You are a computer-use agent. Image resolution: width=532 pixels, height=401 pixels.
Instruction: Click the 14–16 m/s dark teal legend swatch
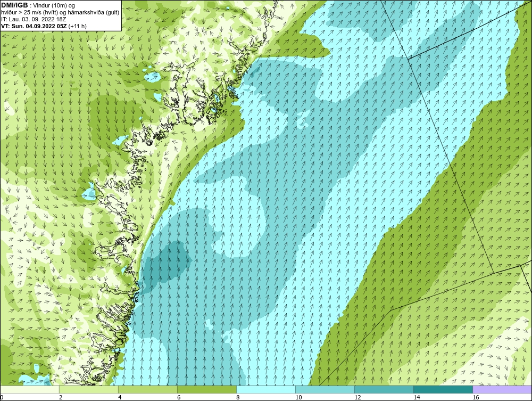[443, 389]
